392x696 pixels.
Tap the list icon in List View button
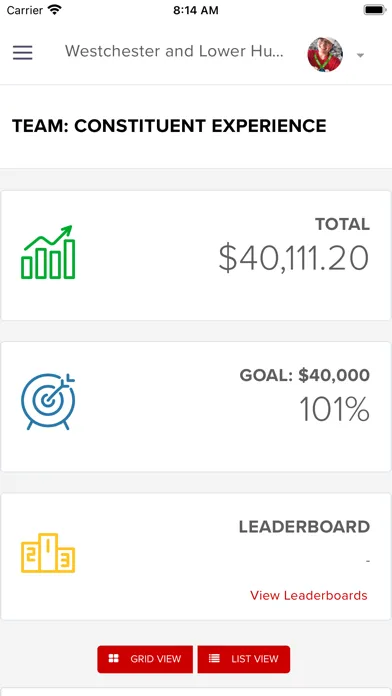214,659
